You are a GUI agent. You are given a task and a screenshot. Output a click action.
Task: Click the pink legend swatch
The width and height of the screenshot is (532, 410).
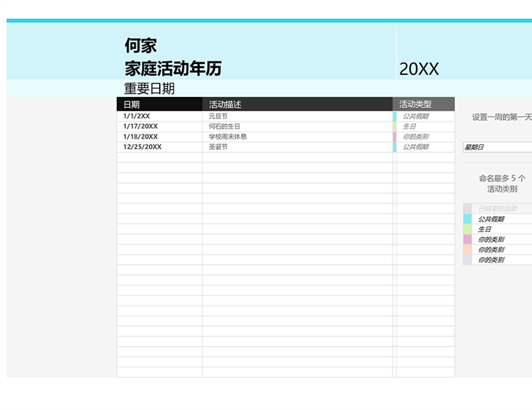(x=467, y=239)
